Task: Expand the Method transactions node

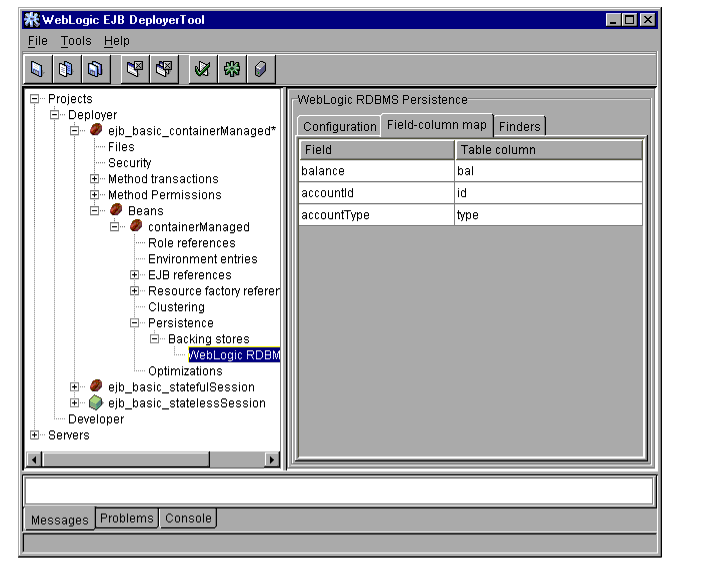Action: coord(95,179)
